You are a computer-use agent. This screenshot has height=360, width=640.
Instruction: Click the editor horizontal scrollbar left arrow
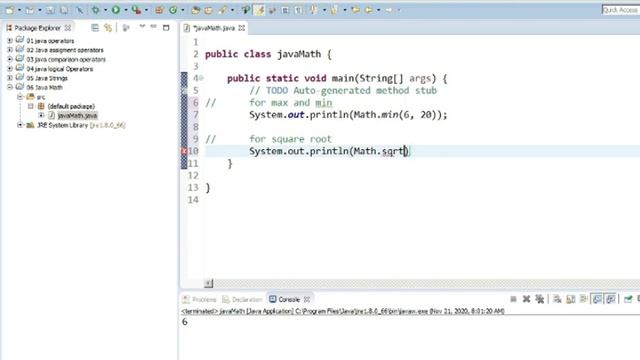pos(209,283)
